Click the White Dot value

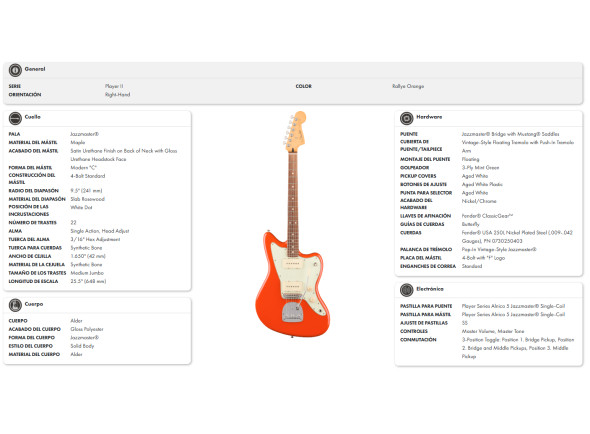pyautogui.click(x=81, y=207)
